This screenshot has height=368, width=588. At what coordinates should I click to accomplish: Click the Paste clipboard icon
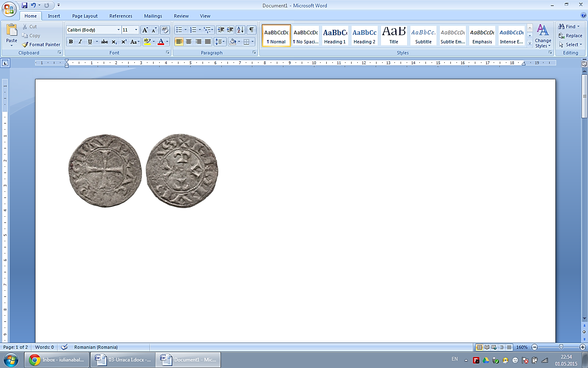(11, 31)
